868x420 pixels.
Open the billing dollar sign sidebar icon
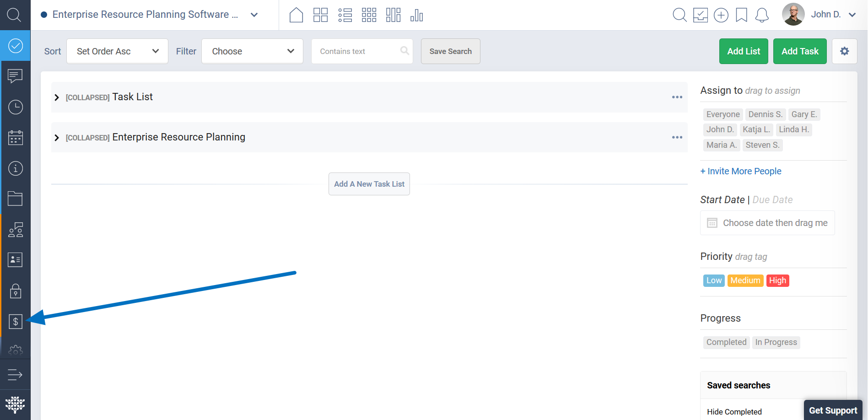(x=15, y=322)
